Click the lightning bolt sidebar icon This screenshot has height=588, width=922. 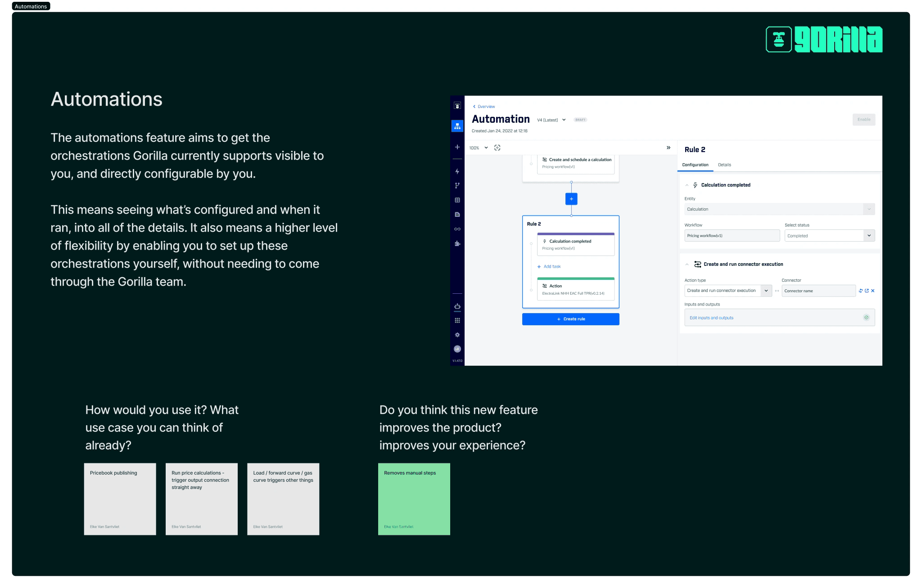(x=457, y=171)
